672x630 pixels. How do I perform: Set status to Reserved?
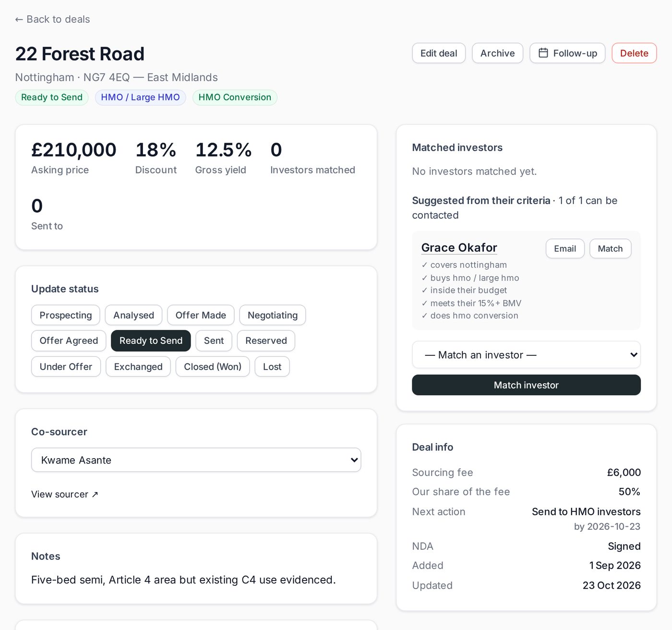(266, 340)
